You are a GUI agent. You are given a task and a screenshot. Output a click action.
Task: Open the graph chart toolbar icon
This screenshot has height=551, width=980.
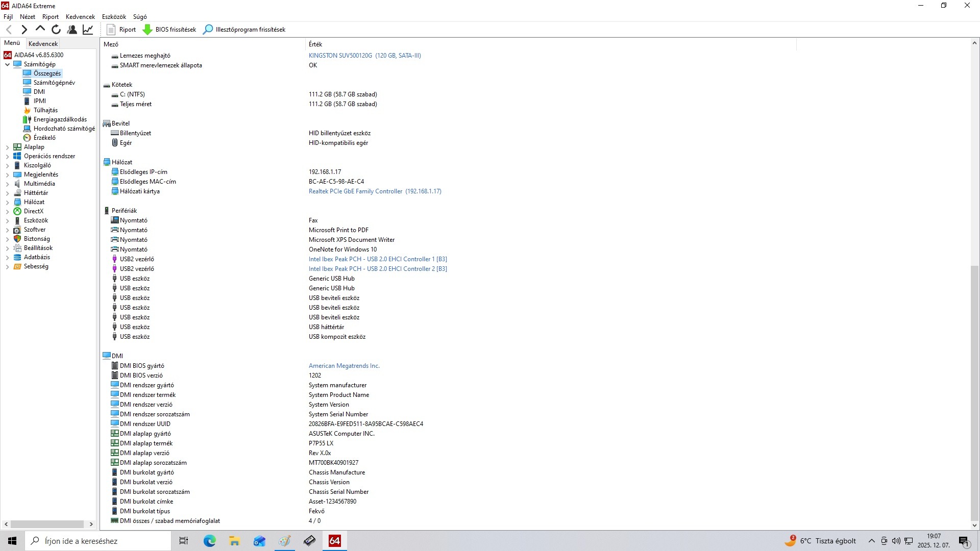[x=88, y=30]
